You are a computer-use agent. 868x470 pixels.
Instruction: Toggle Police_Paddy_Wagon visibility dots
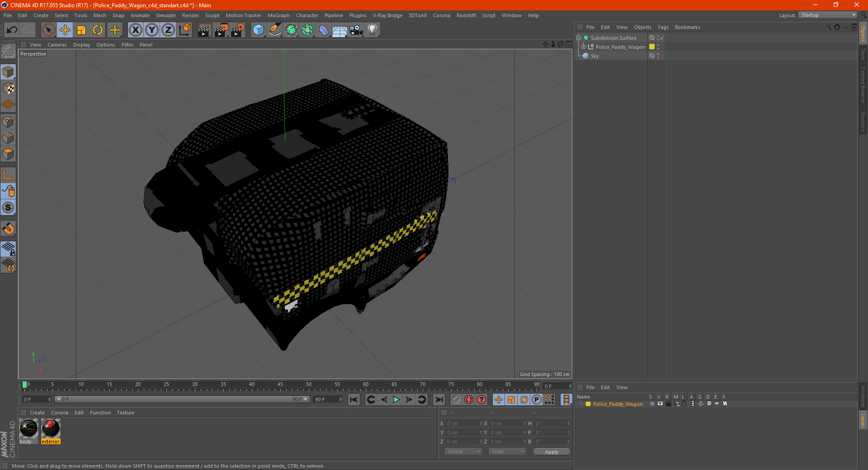[x=658, y=47]
